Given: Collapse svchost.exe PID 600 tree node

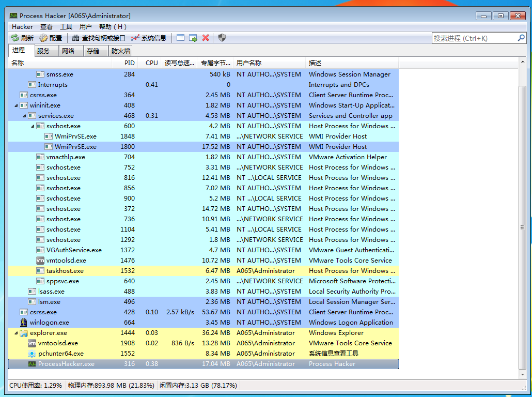Looking at the screenshot, I should point(33,126).
